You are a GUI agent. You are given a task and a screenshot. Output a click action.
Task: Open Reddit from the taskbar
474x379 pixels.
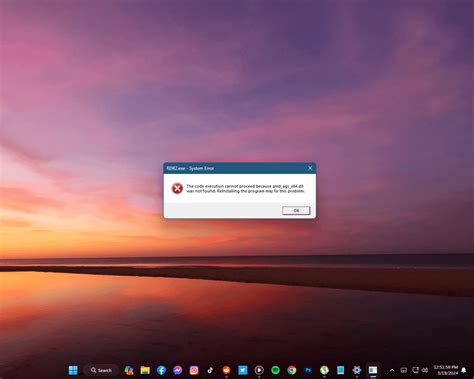point(226,370)
